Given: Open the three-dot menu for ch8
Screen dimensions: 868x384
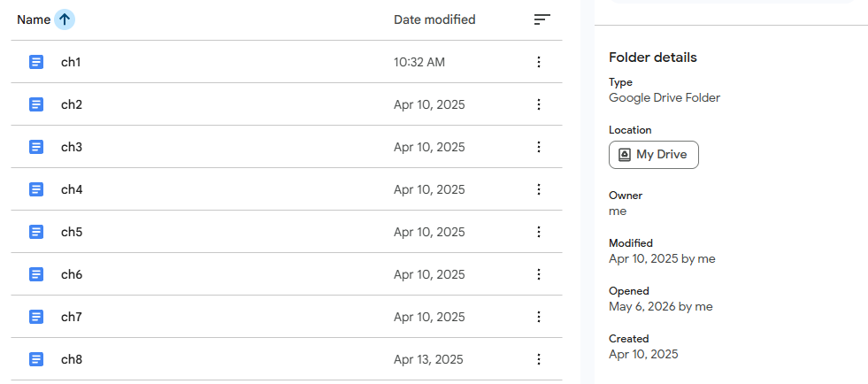Looking at the screenshot, I should pyautogui.click(x=539, y=359).
